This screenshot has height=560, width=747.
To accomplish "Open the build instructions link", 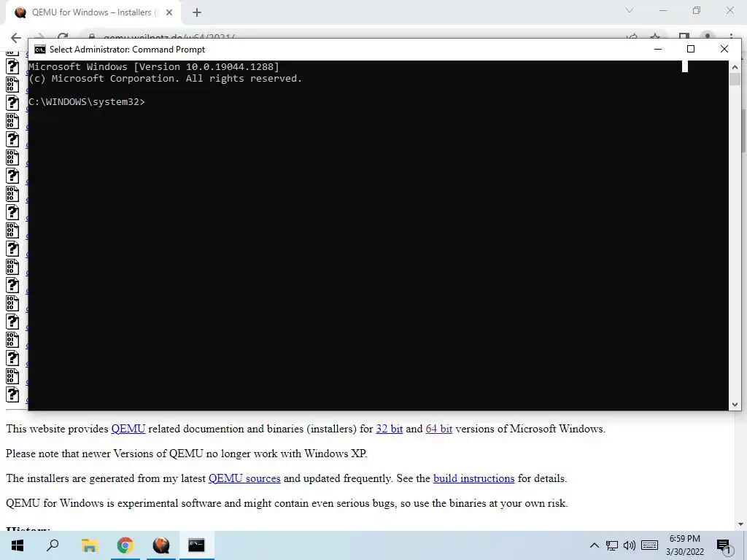I will [473, 478].
